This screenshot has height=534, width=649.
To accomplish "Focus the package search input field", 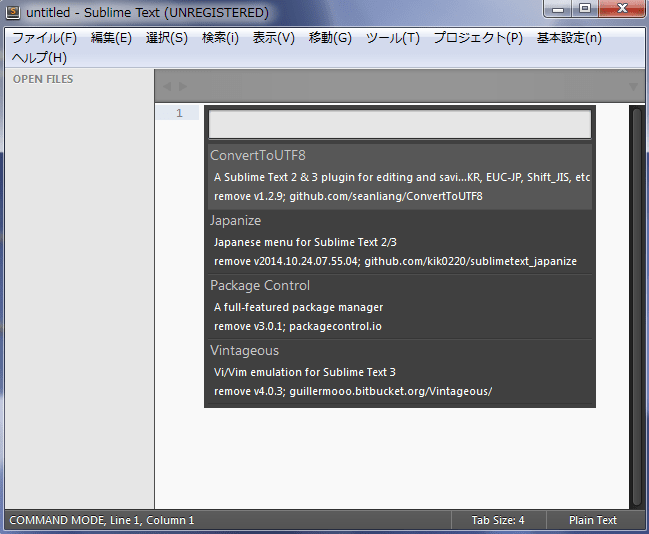I will click(x=400, y=124).
